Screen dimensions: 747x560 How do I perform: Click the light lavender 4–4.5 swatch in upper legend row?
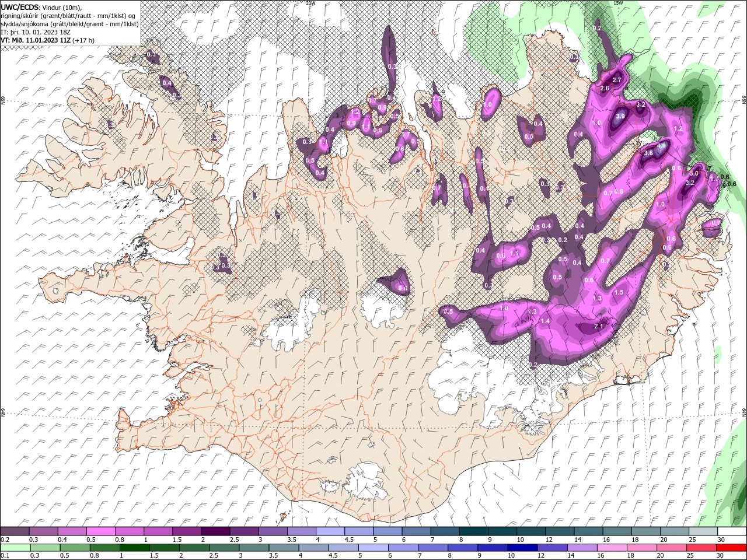pos(329,531)
